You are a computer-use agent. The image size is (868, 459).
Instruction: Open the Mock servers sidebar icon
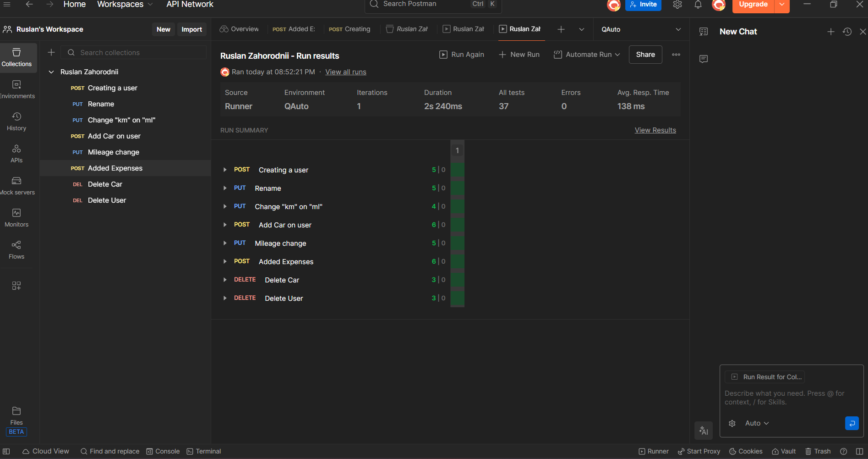click(17, 186)
